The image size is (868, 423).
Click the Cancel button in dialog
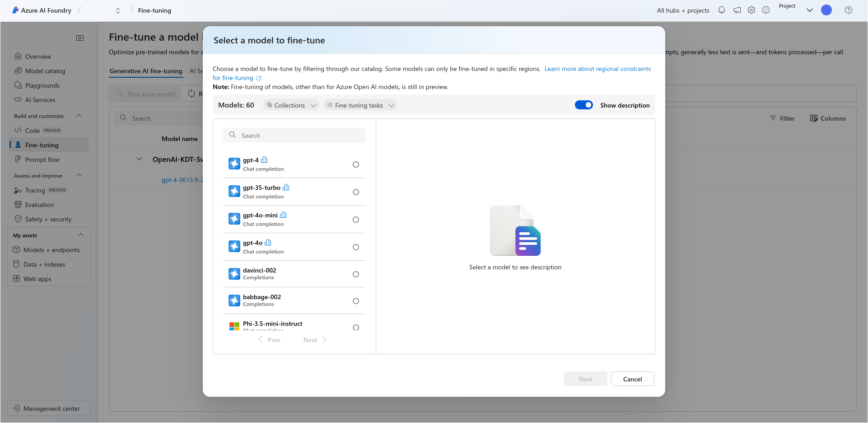coord(632,379)
